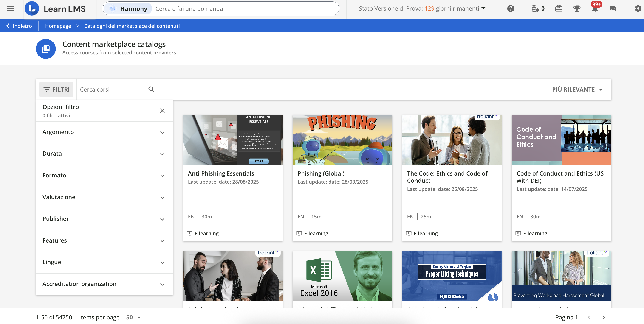Open the PIÙ RILEVANTE sort dropdown
The image size is (644, 324).
[577, 89]
